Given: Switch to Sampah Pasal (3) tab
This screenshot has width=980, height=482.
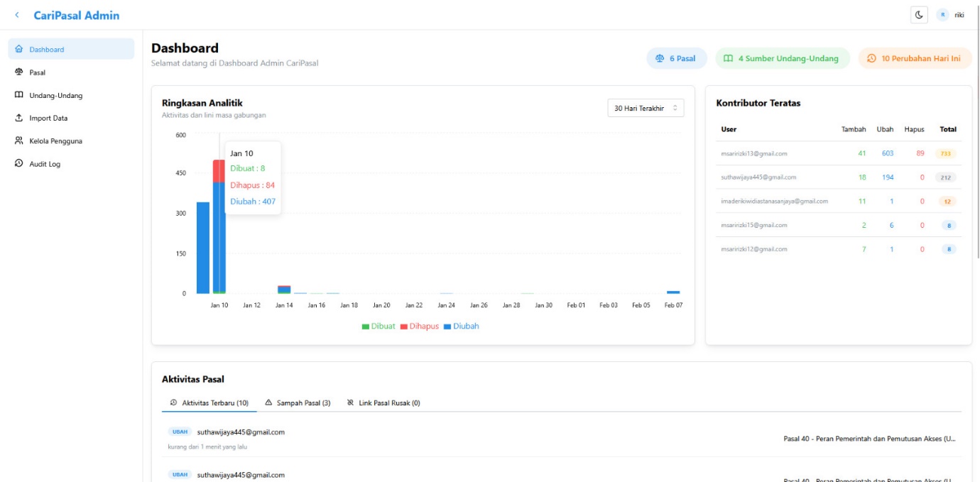Looking at the screenshot, I should click(298, 402).
